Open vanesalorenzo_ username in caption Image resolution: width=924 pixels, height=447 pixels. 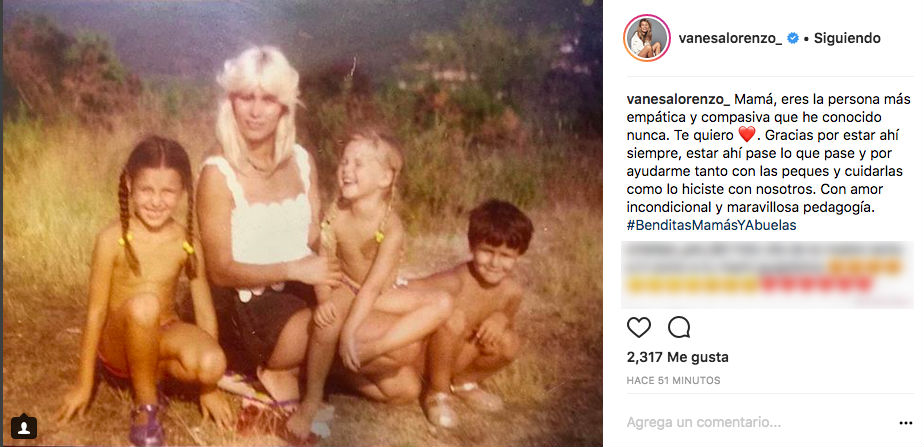(x=678, y=100)
